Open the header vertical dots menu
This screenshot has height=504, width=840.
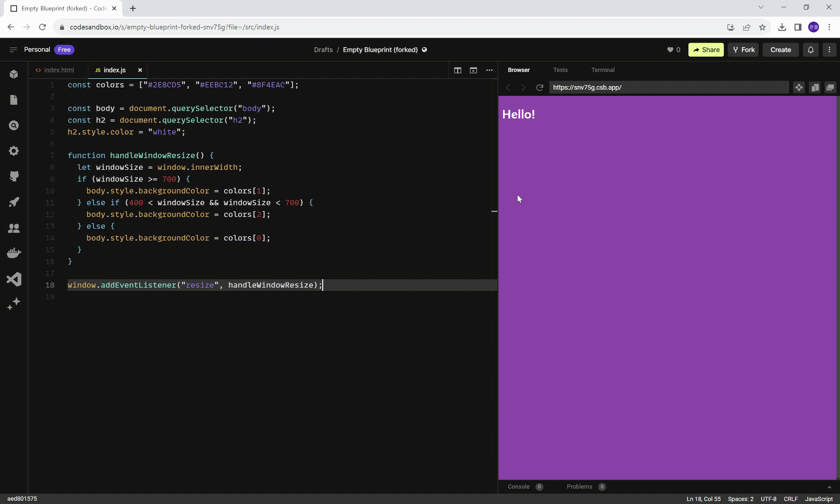[x=829, y=50]
